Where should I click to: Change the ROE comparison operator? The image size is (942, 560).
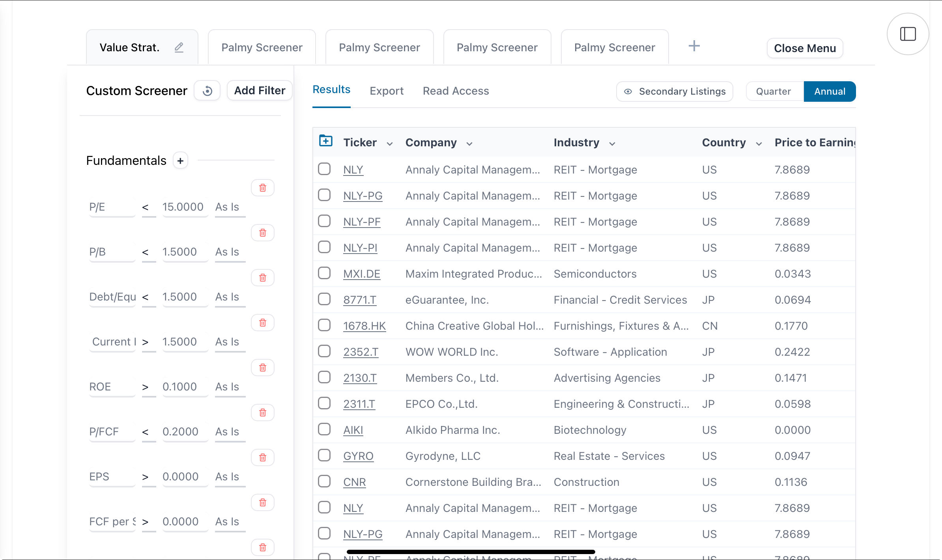pos(149,387)
